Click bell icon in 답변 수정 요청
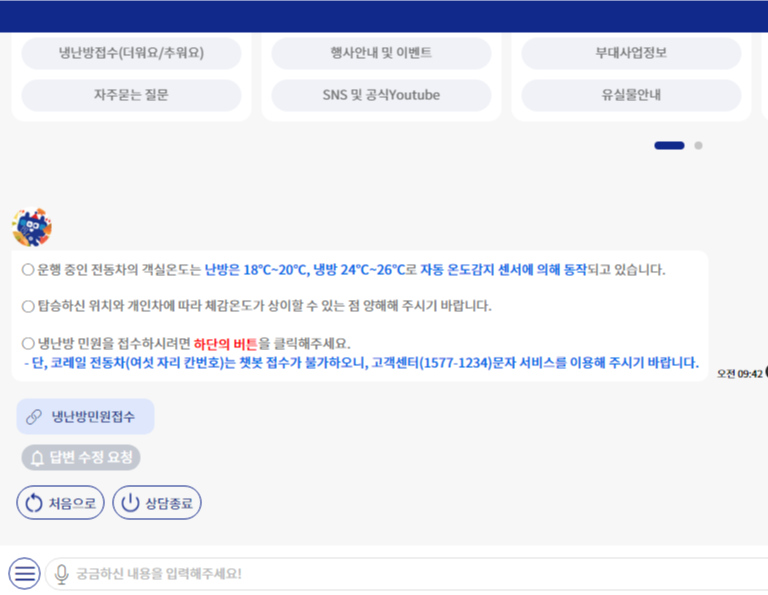Image resolution: width=768 pixels, height=595 pixels. tap(37, 458)
